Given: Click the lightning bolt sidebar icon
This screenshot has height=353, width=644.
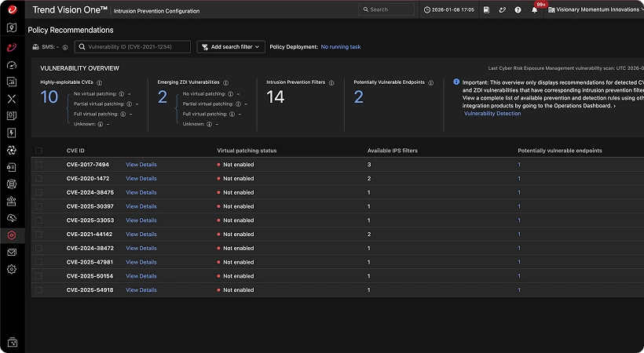Looking at the screenshot, I should point(12,133).
